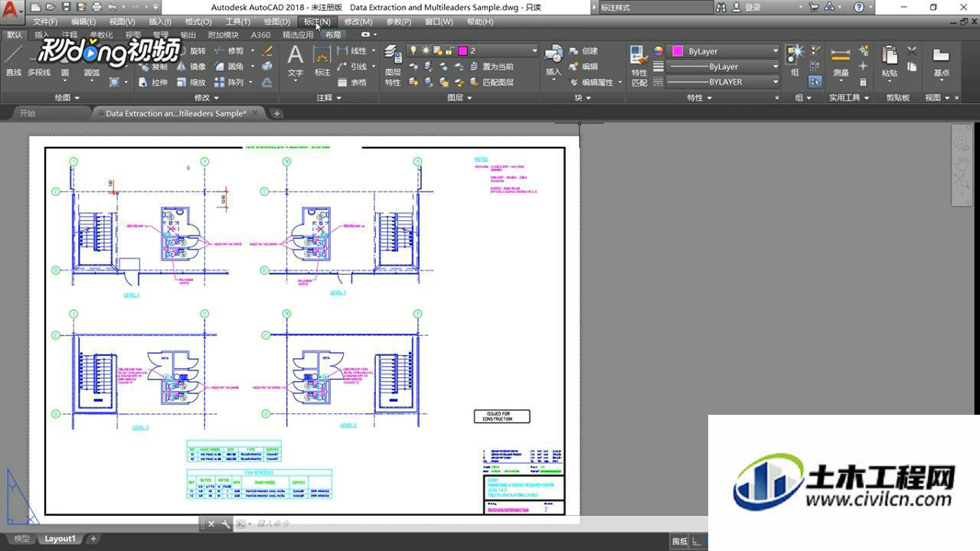
Task: Open the 图层特性 layer properties manager
Action: (x=393, y=66)
